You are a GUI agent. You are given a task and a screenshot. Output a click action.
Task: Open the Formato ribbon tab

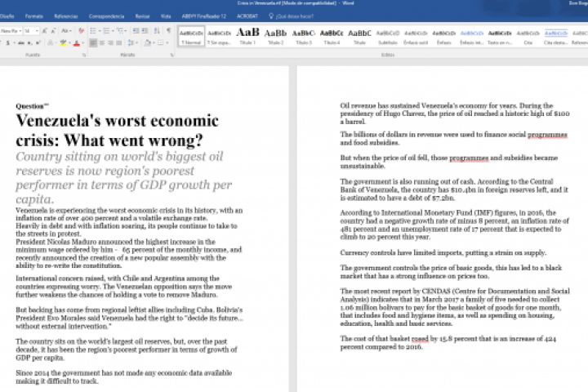(x=34, y=16)
